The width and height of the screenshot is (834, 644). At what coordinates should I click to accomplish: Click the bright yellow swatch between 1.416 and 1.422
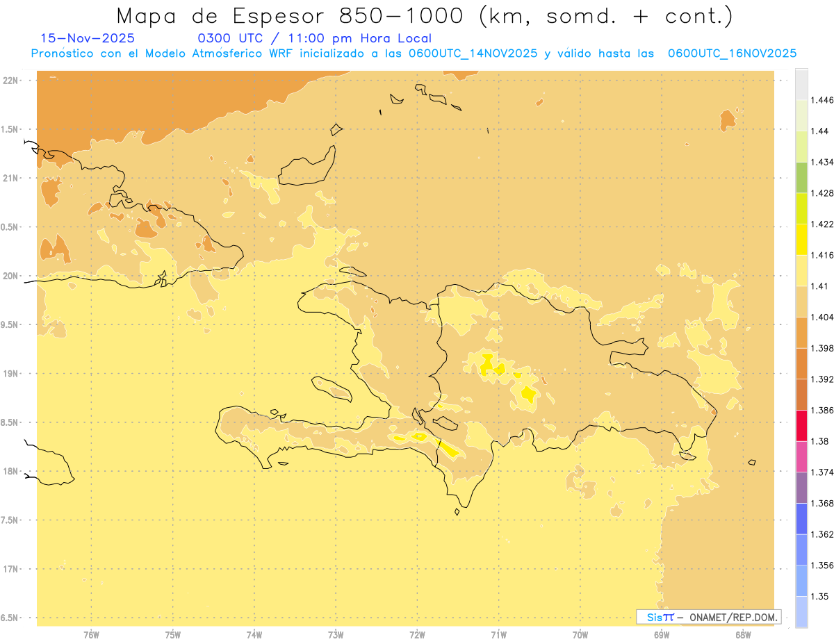[801, 239]
